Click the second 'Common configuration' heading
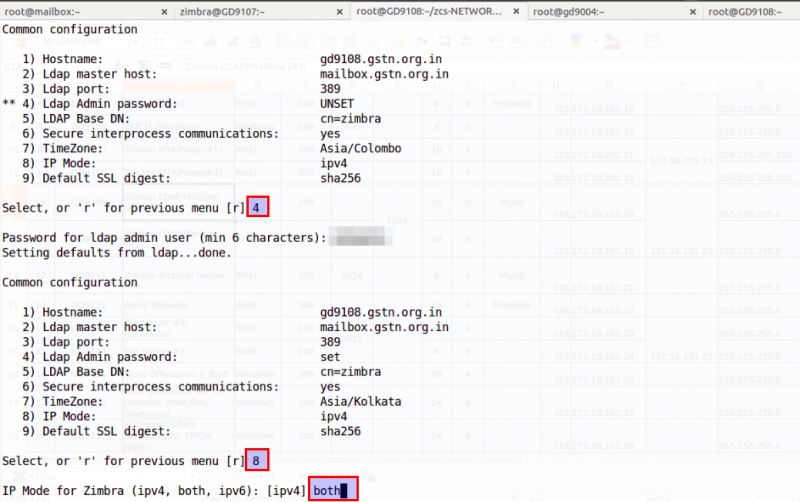 pos(70,283)
